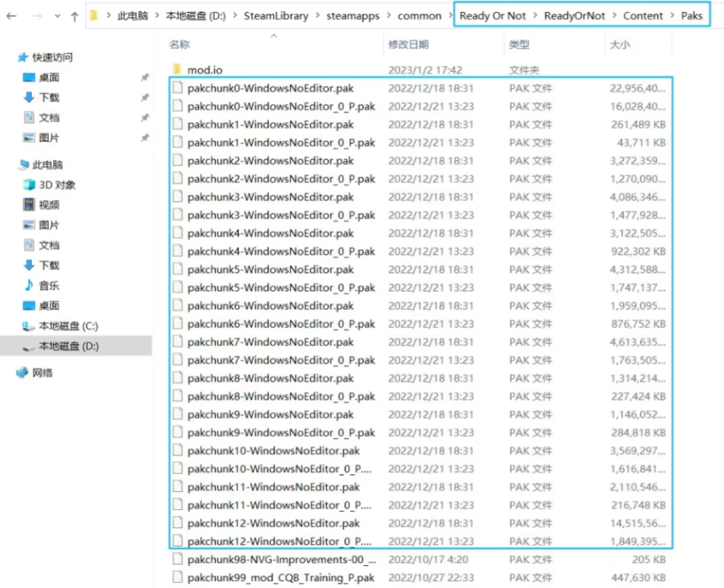Select the mod.io folder icon
This screenshot has height=588, width=724.
177,69
